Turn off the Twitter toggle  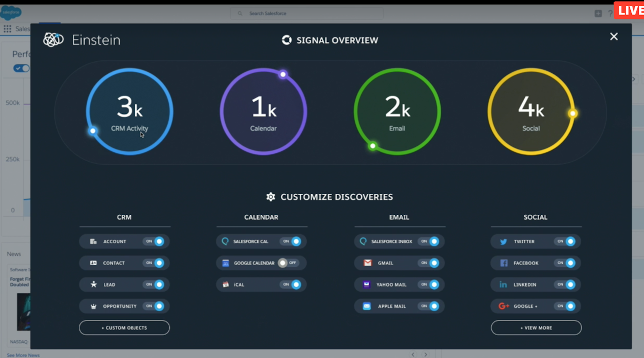point(565,241)
